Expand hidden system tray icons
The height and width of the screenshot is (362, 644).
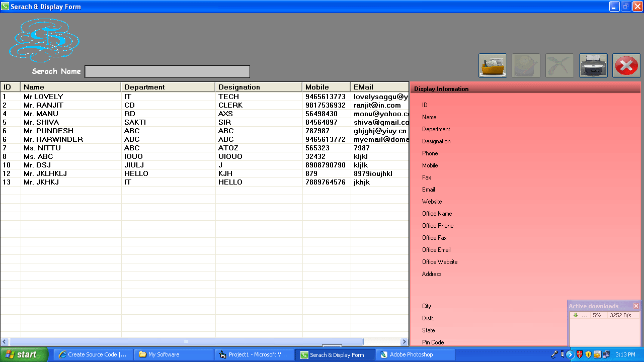(570, 354)
